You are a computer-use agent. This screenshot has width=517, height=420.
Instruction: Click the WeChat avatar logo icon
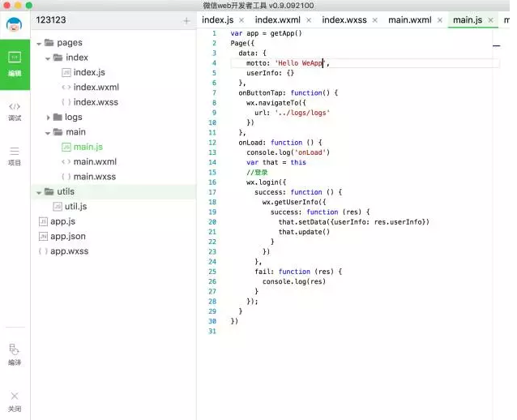15,24
